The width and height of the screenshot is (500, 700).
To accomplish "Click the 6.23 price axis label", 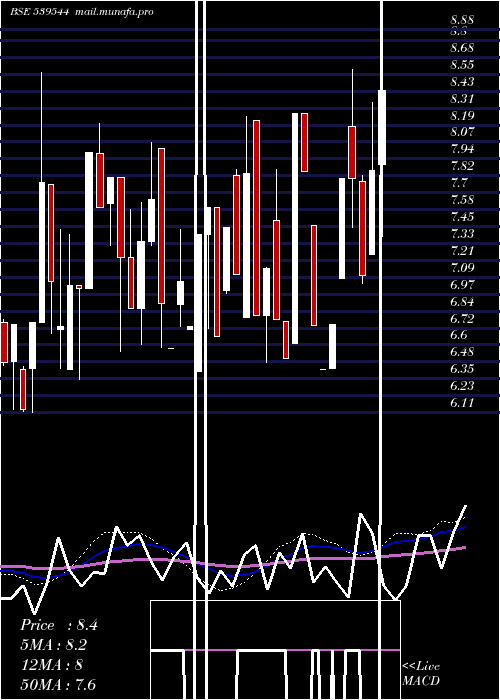I will [x=462, y=386].
